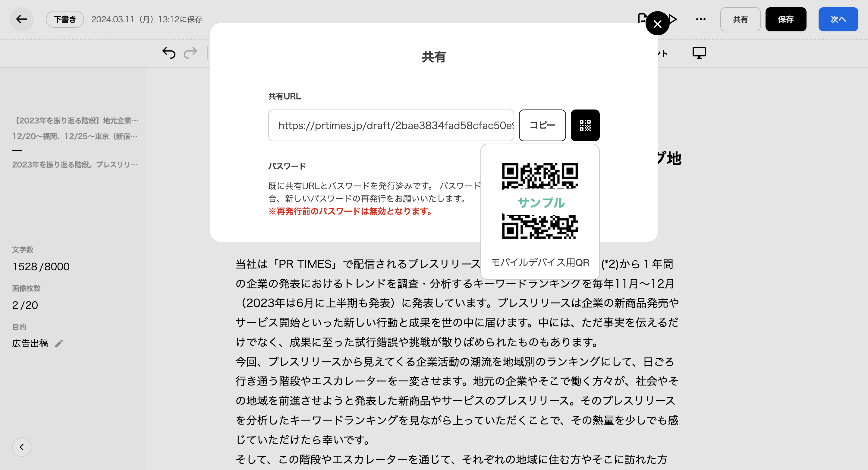Click the コピー button

pyautogui.click(x=542, y=125)
